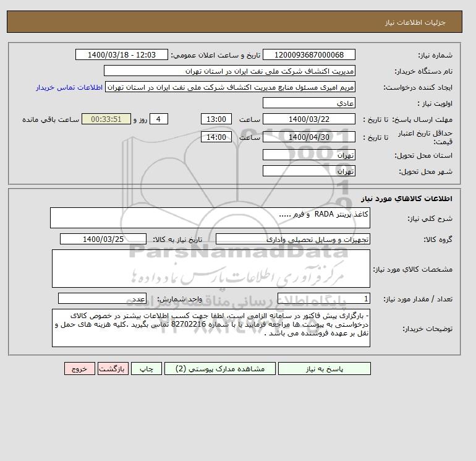Click the unit of measure field عدد
Viewport: 476px width, 461px height.
tap(102, 299)
